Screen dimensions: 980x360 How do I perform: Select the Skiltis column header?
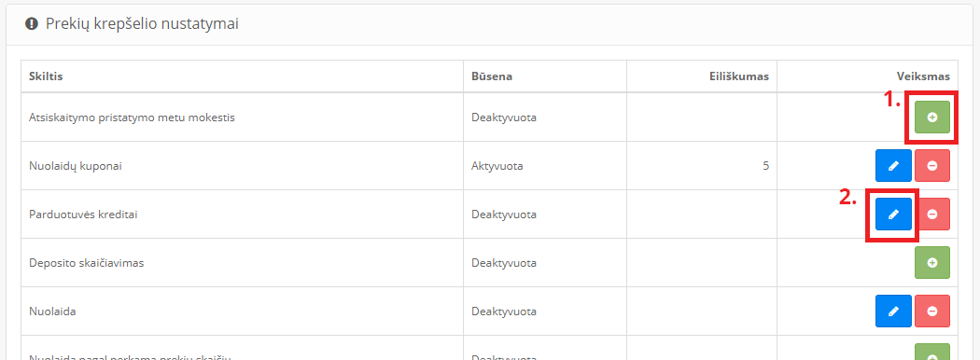(x=46, y=76)
